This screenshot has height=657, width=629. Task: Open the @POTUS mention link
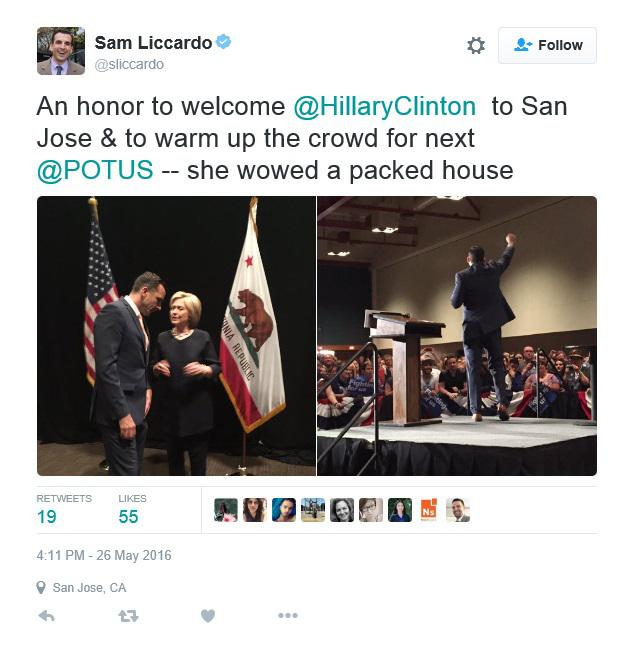95,170
